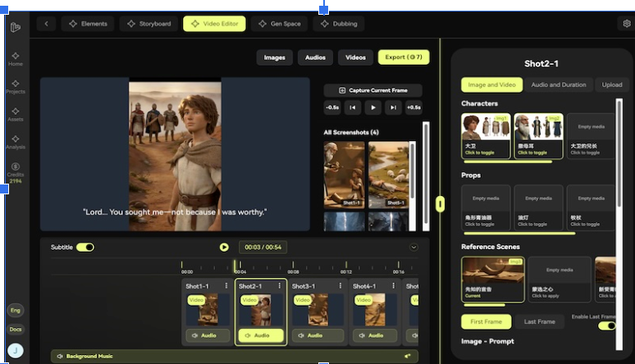Select the current reference scene card

pyautogui.click(x=493, y=279)
